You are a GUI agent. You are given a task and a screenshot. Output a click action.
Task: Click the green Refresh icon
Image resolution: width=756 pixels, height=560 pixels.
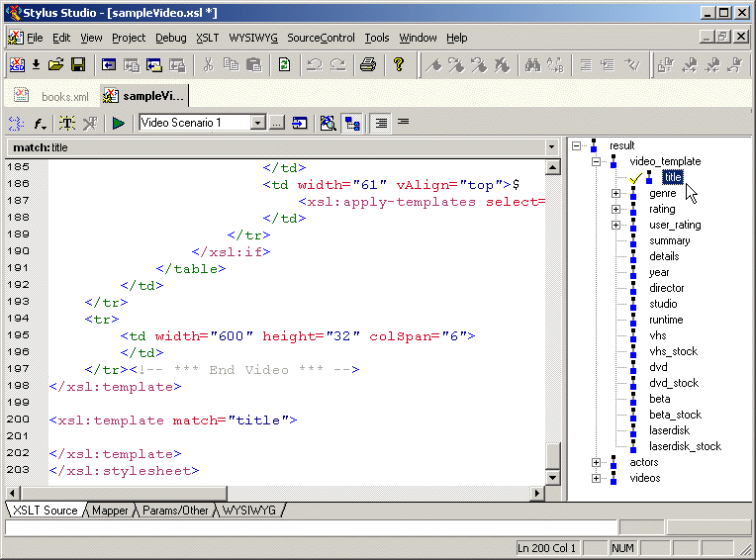284,65
